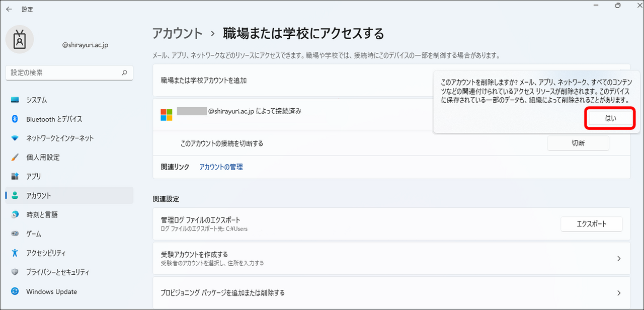The height and width of the screenshot is (310, 644).
Task: Click the search magnifier icon
Action: [124, 72]
